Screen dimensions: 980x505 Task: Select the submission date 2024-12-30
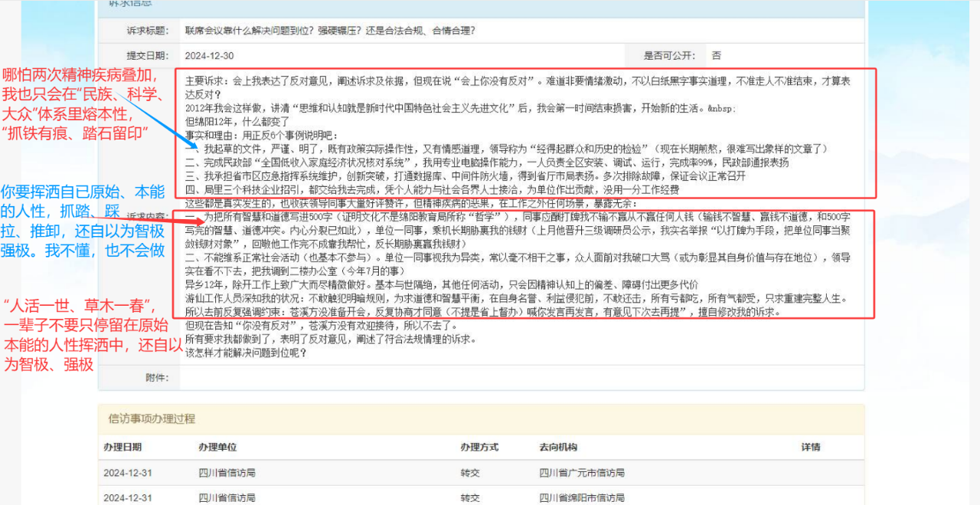[209, 56]
